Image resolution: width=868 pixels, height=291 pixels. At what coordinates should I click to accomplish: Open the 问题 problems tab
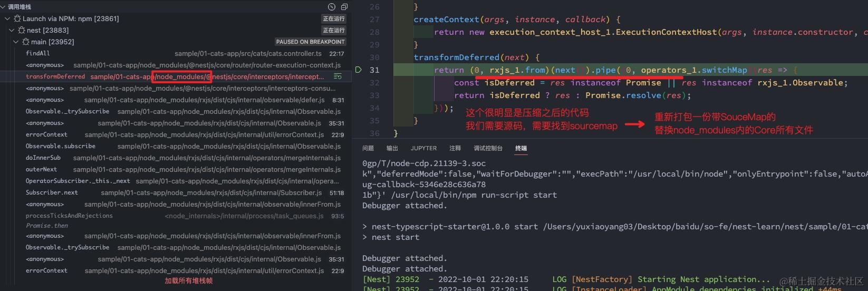click(x=368, y=148)
